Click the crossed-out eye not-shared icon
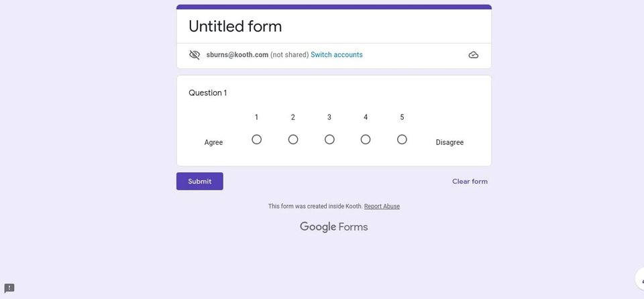The image size is (644, 299). coord(195,54)
